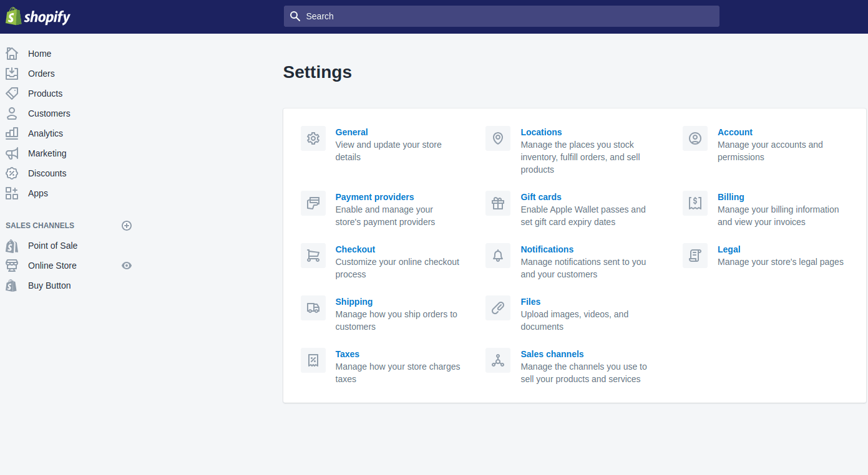This screenshot has width=868, height=475.
Task: Click the Settings page heading
Action: pyautogui.click(x=318, y=72)
